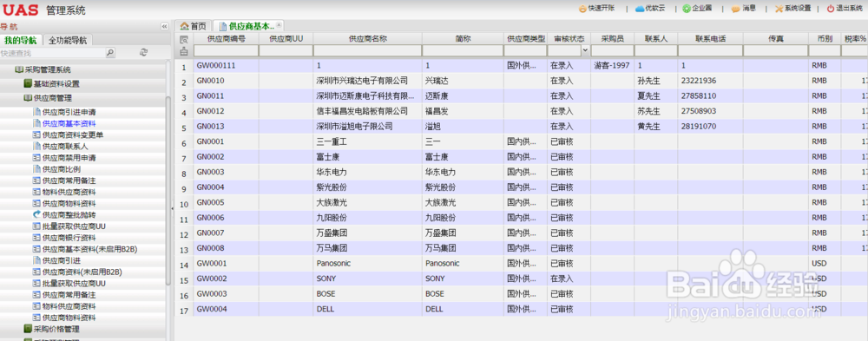The image size is (868, 341).
Task: Click the navigation tree vertical scrollbar
Action: 168,190
